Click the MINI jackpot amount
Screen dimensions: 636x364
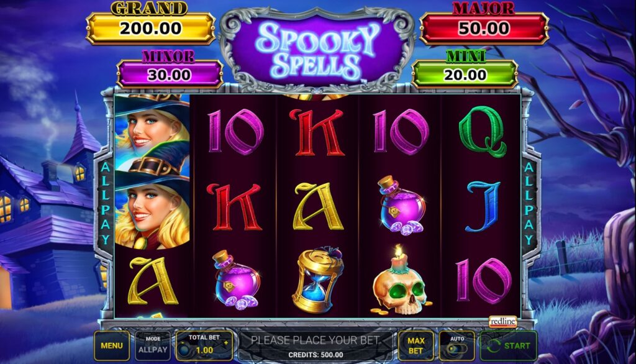tap(465, 75)
